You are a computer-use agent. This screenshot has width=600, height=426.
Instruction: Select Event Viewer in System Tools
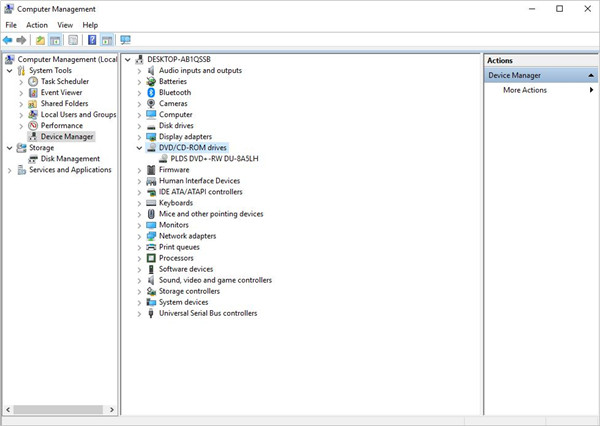[61, 92]
